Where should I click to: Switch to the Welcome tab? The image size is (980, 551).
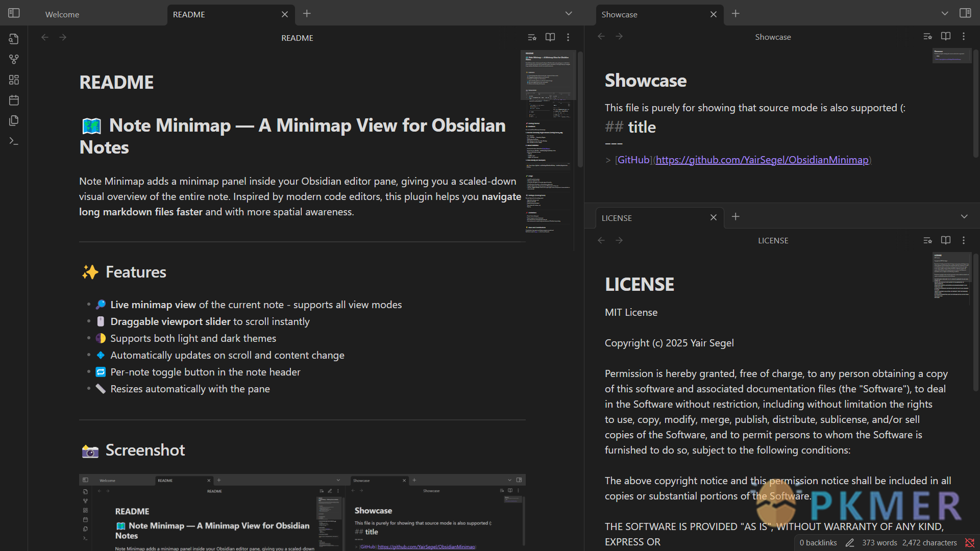(62, 14)
